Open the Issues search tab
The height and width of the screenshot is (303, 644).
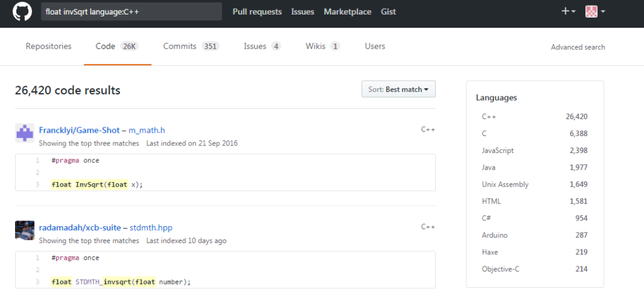(x=262, y=47)
